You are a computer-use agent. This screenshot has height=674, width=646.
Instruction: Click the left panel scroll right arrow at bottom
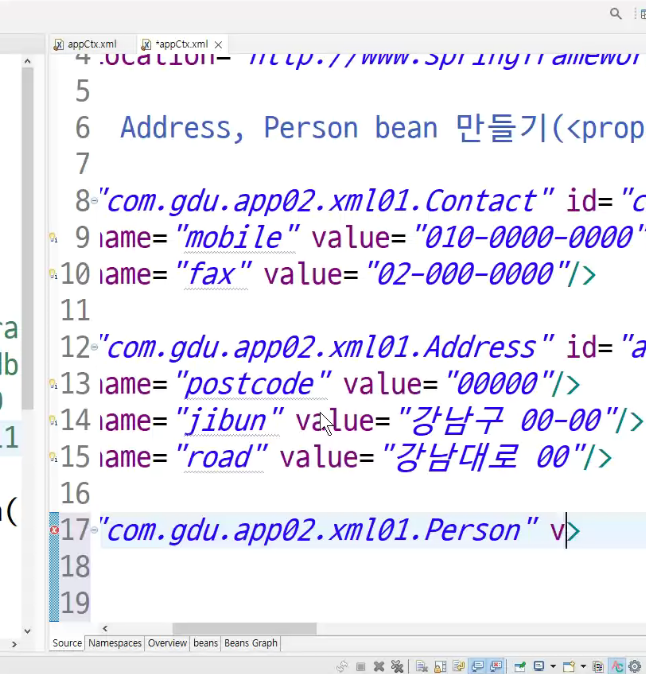click(14, 644)
